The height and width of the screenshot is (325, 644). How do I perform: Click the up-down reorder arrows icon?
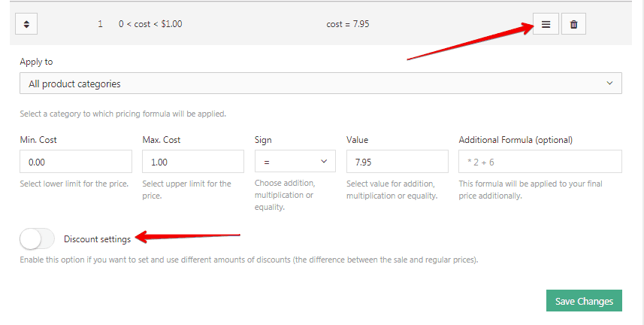click(26, 24)
